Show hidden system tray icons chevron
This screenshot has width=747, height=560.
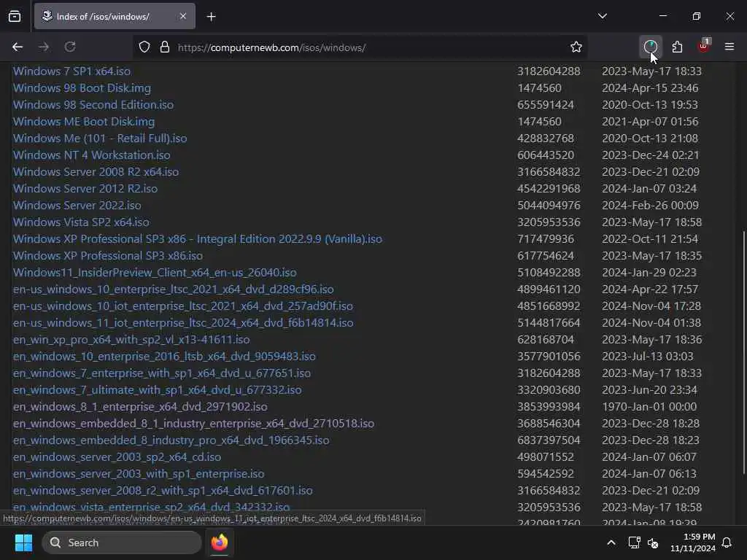point(611,542)
